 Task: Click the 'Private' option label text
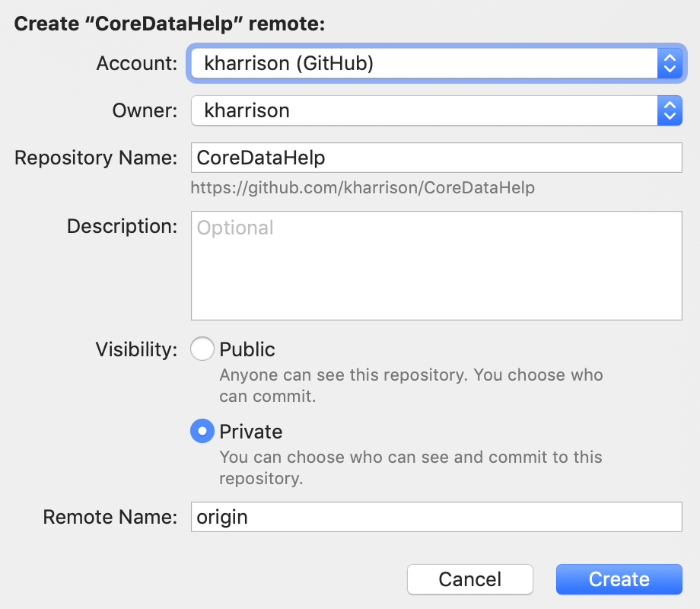point(250,432)
